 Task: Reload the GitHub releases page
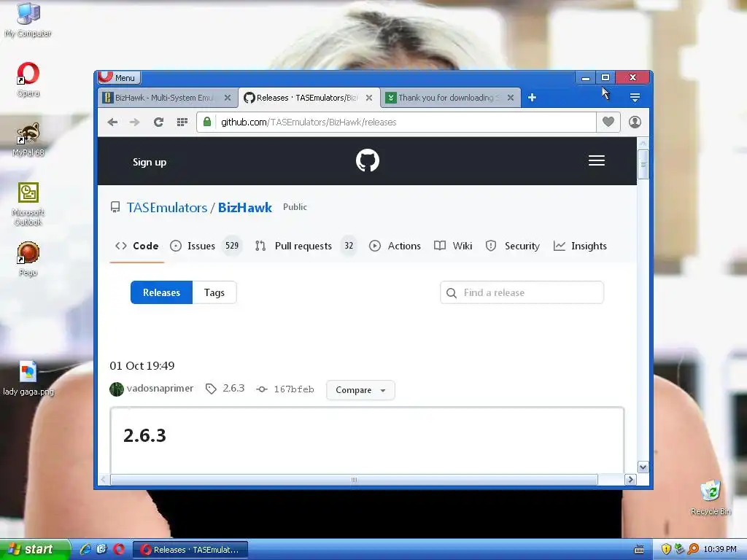coord(158,122)
